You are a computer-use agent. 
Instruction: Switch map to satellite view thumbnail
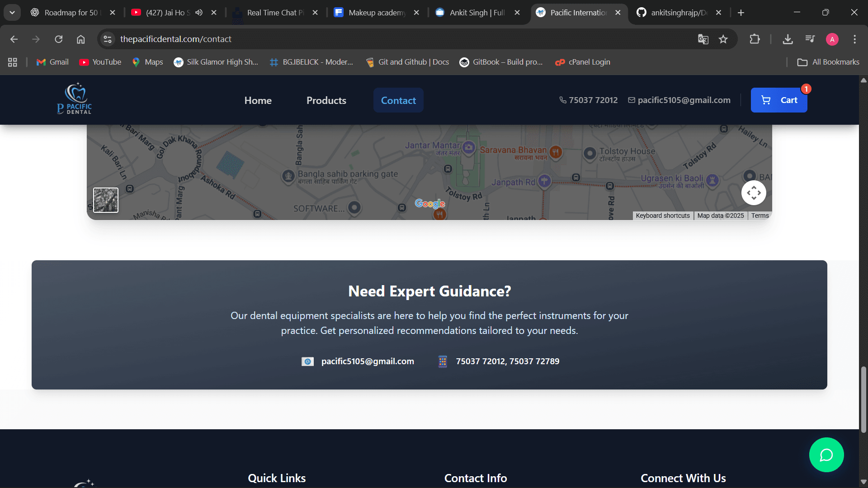tap(106, 200)
